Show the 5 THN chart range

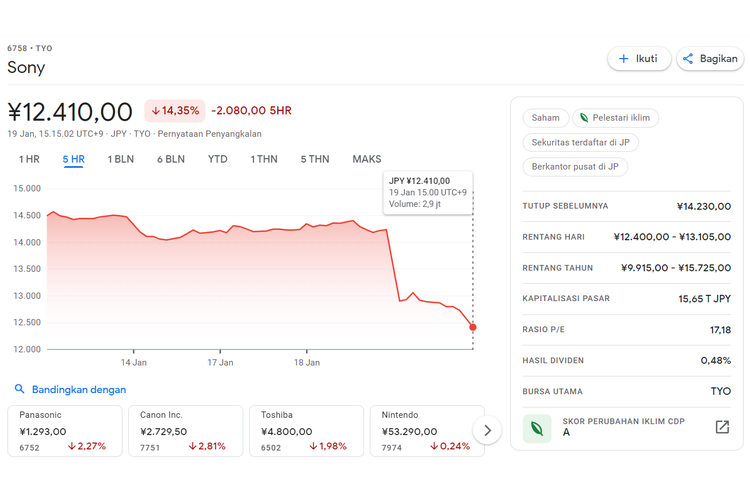pos(314,159)
